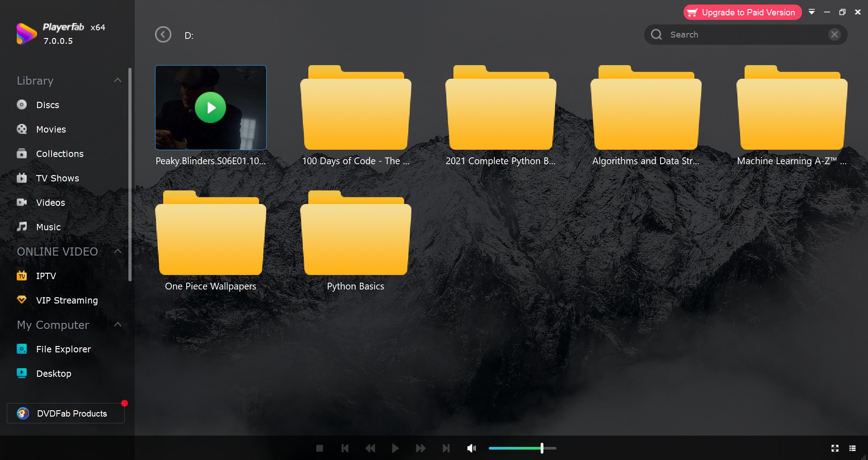Go back with the circular arrow button

(163, 35)
